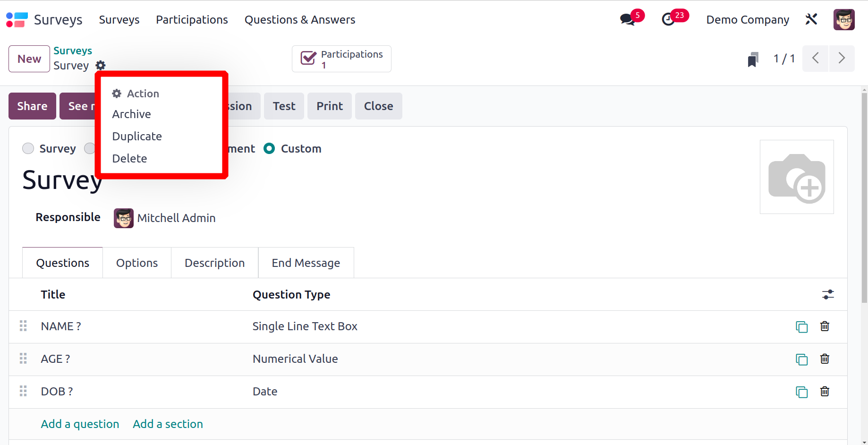Viewport: 868px width, 445px height.
Task: Go to the next record arrow
Action: (842, 59)
